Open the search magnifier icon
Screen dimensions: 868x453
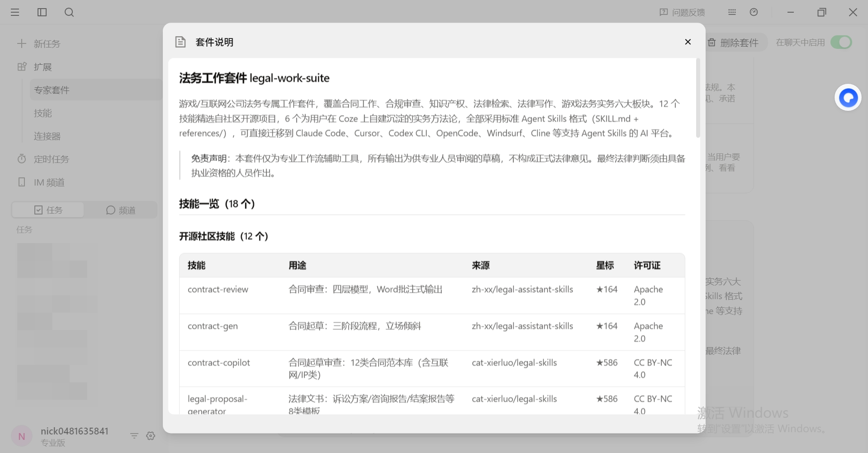[69, 12]
